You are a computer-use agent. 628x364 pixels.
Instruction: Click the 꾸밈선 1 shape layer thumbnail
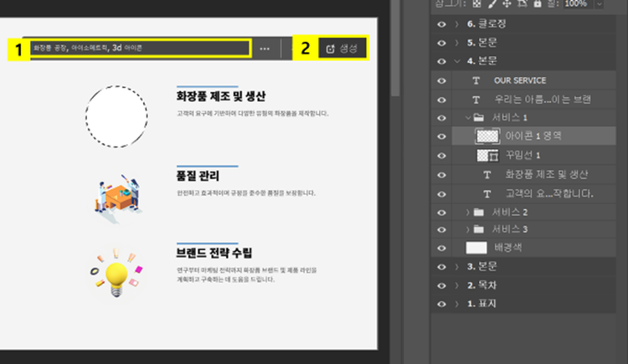click(x=487, y=156)
